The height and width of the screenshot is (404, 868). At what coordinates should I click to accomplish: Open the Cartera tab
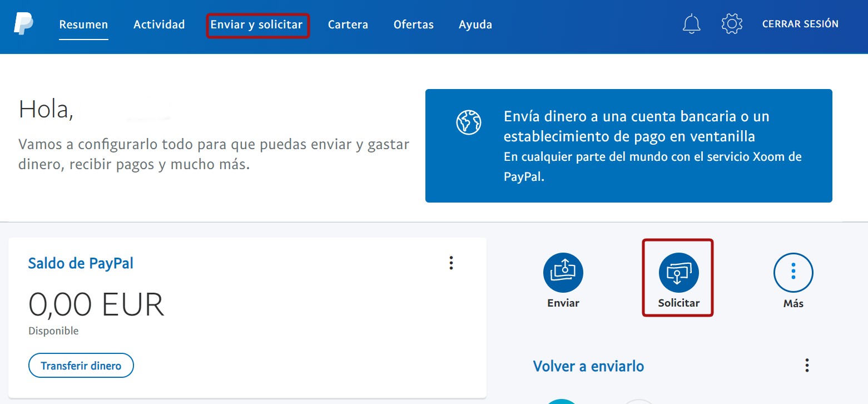click(x=348, y=24)
